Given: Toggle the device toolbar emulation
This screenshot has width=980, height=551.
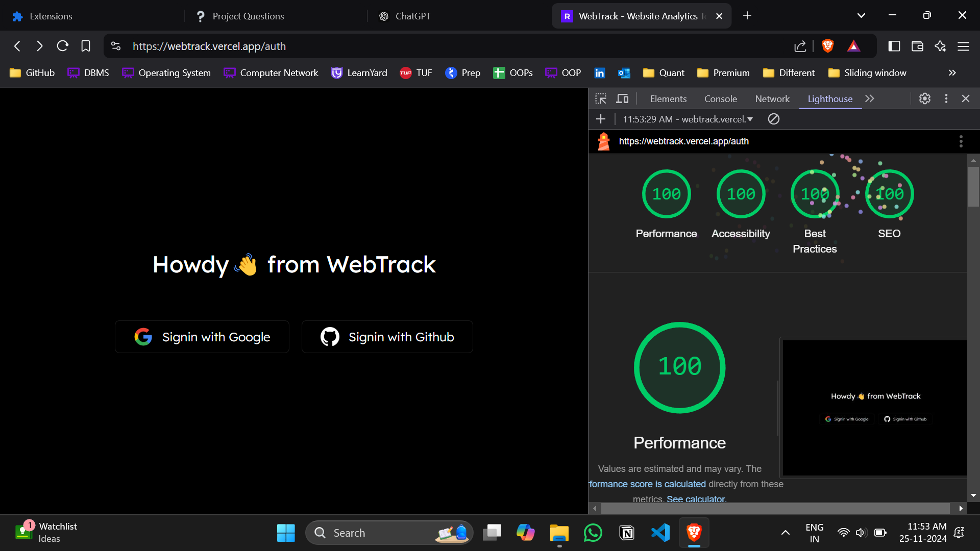Looking at the screenshot, I should [622, 98].
